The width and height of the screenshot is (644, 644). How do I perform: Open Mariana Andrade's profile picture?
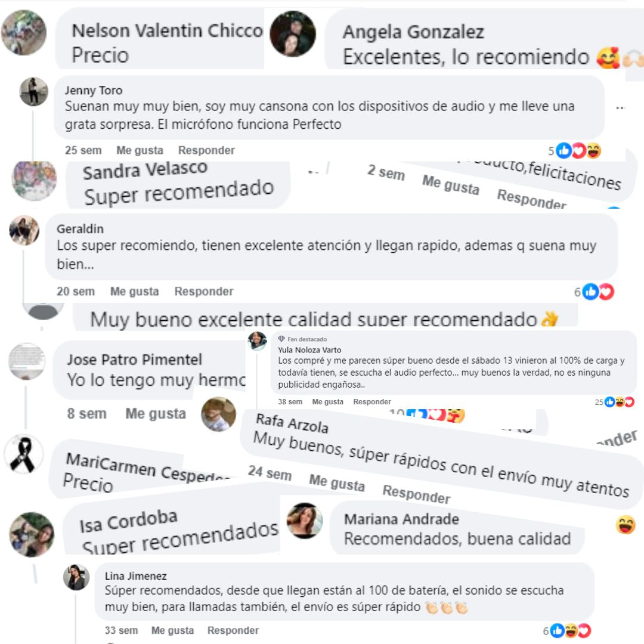[x=305, y=521]
